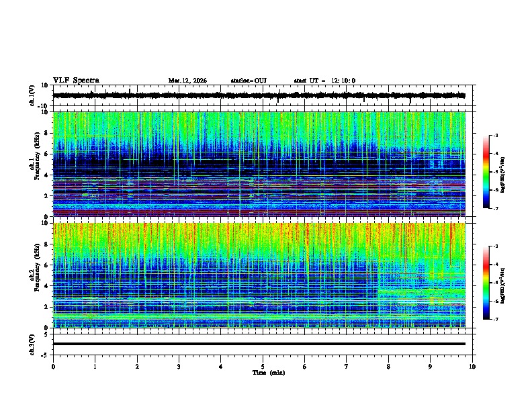This screenshot has width=532, height=411.
Task: Click the "0" tick on the time axis
Action: pos(53,367)
